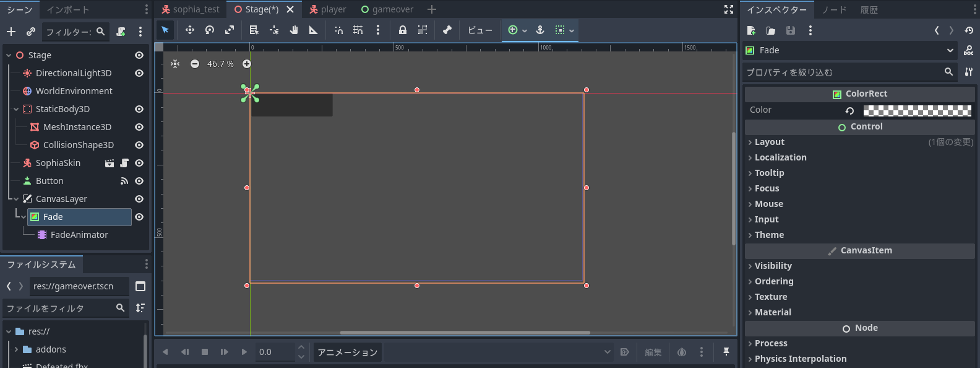Click the 編集 animation edit button
The width and height of the screenshot is (980, 368).
tap(653, 352)
